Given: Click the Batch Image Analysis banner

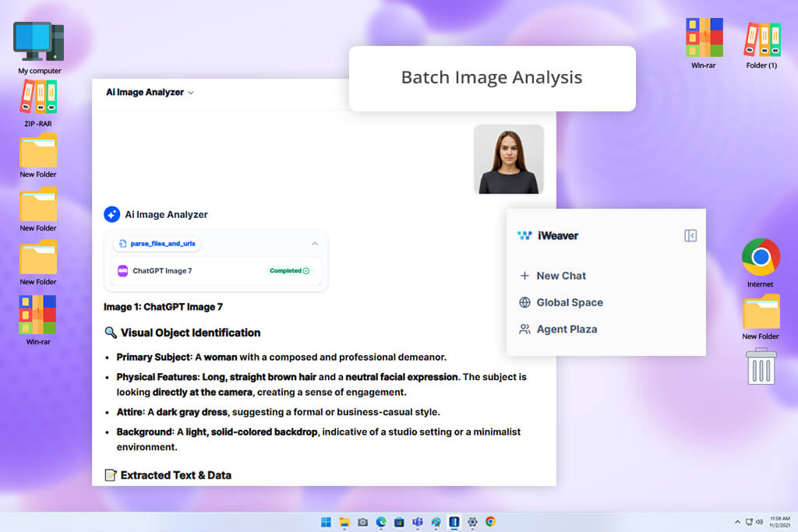Looking at the screenshot, I should tap(493, 79).
